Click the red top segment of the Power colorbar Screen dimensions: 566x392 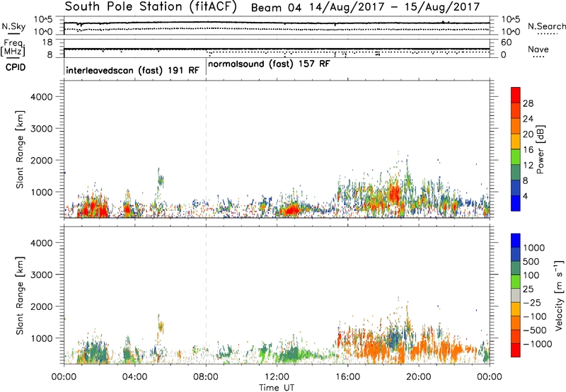click(x=516, y=95)
